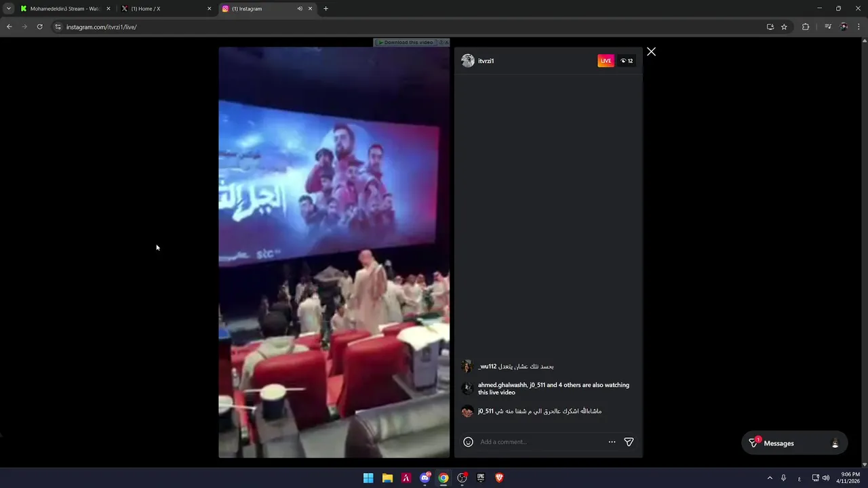Image resolution: width=868 pixels, height=488 pixels.
Task: Close the Home / X tab
Action: point(209,9)
